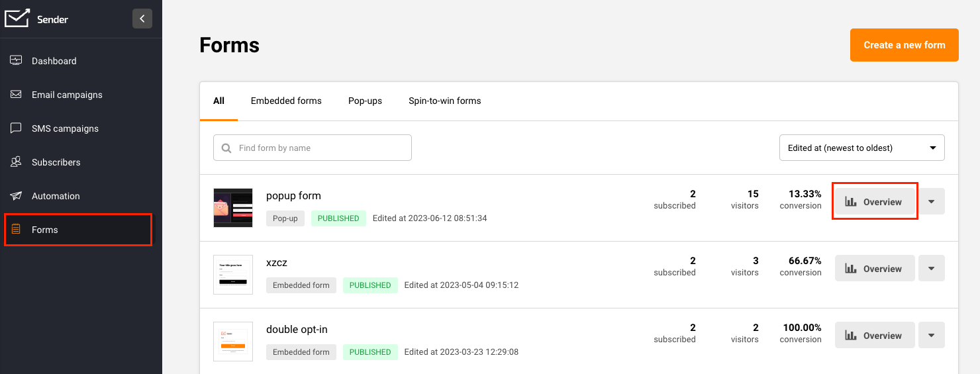Expand actions dropdown for xzcz form
This screenshot has height=374, width=980.
click(932, 269)
